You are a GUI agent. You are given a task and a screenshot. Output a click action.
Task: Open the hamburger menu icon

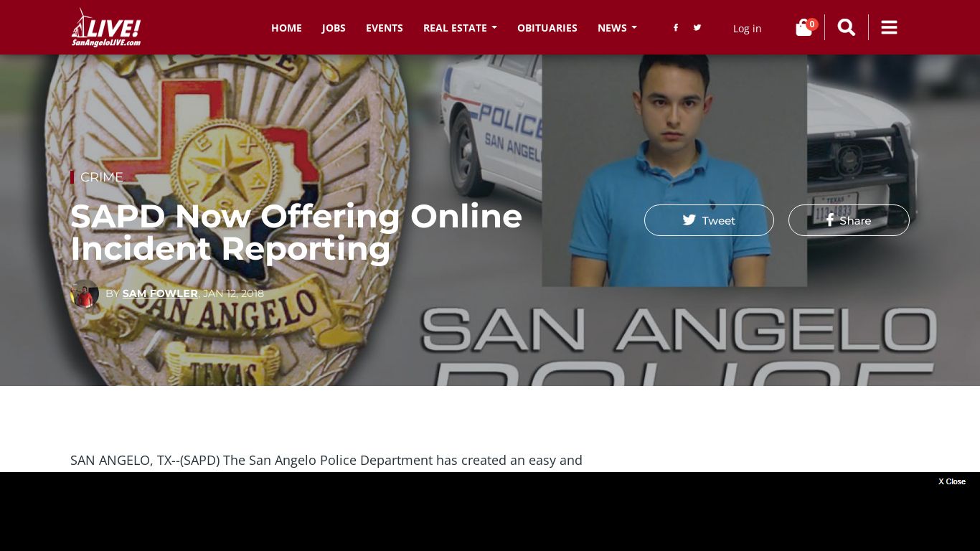[x=889, y=27]
